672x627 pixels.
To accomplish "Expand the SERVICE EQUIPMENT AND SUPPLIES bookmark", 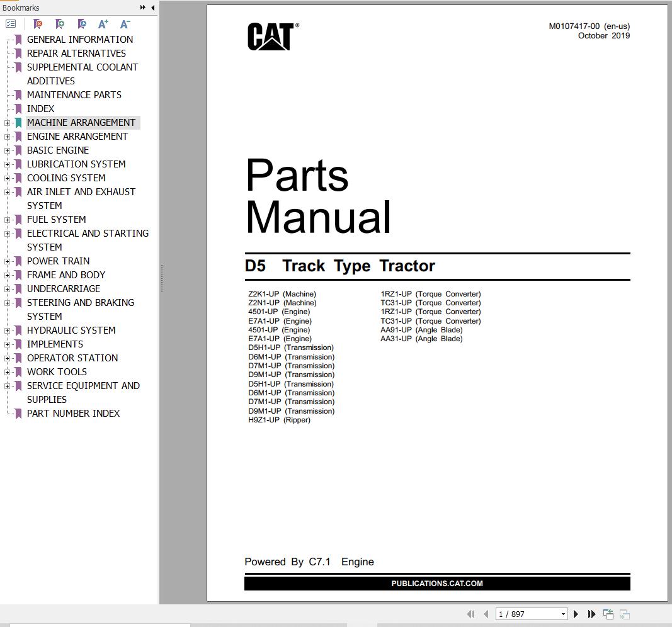I will (x=7, y=387).
